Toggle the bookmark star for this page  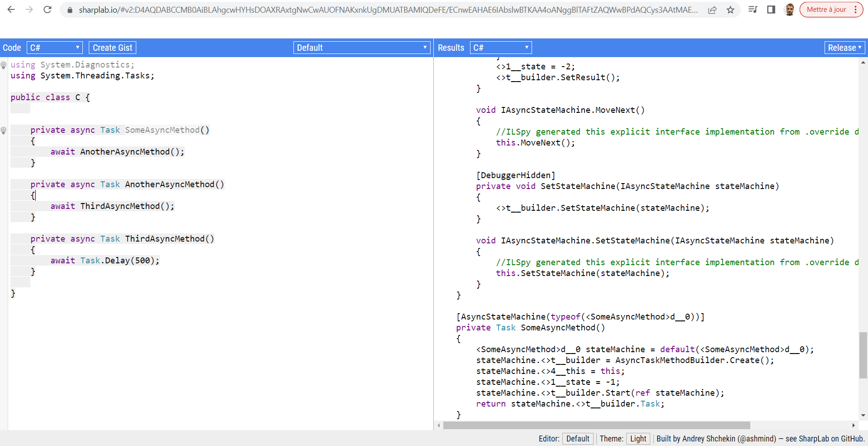[730, 10]
